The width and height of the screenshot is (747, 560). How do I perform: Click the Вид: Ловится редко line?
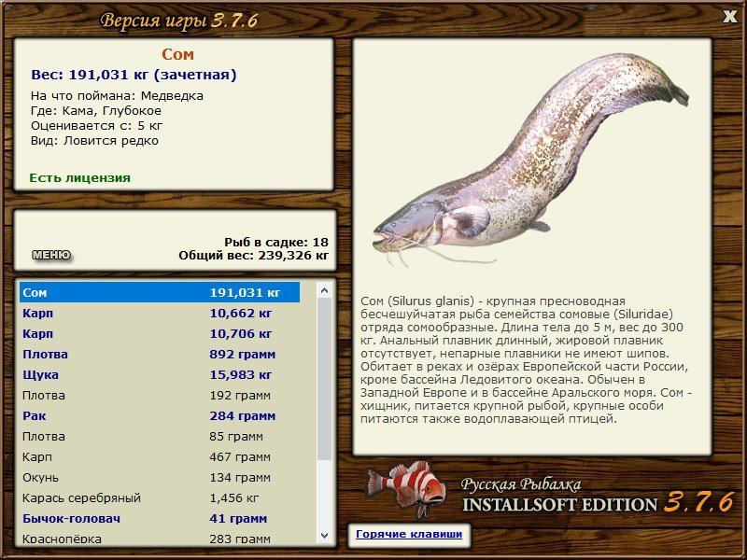click(x=94, y=141)
